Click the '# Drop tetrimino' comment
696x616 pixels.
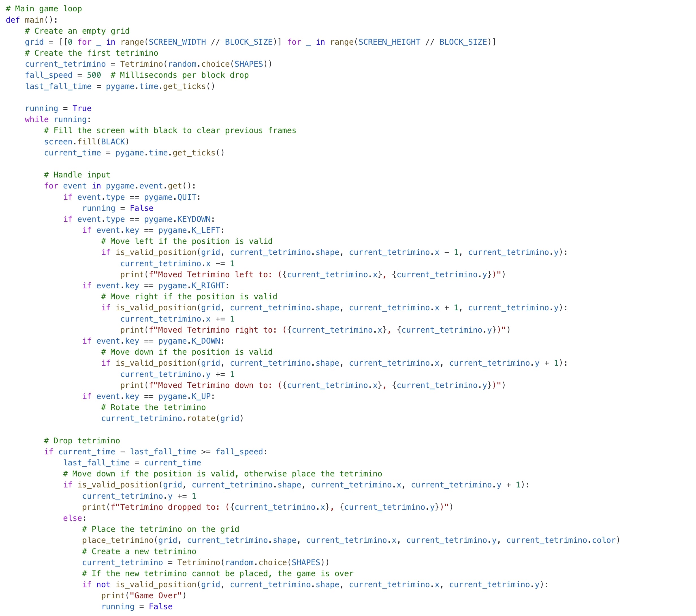point(82,441)
